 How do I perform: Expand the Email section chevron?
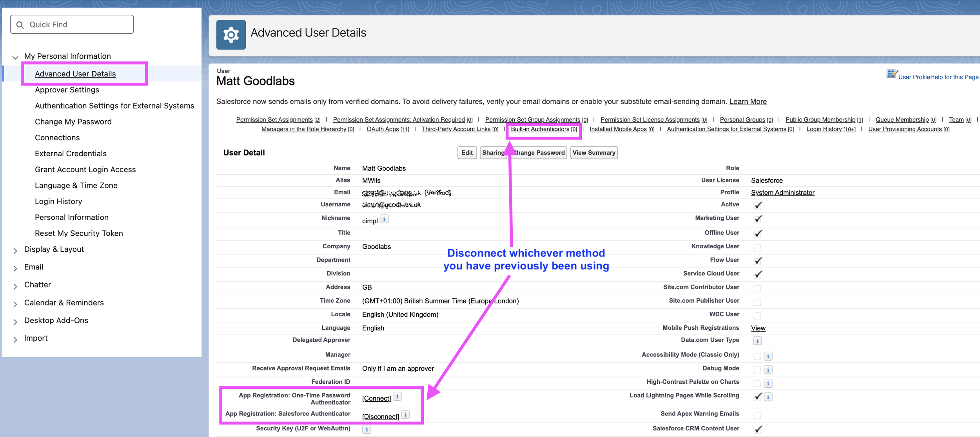[15, 268]
